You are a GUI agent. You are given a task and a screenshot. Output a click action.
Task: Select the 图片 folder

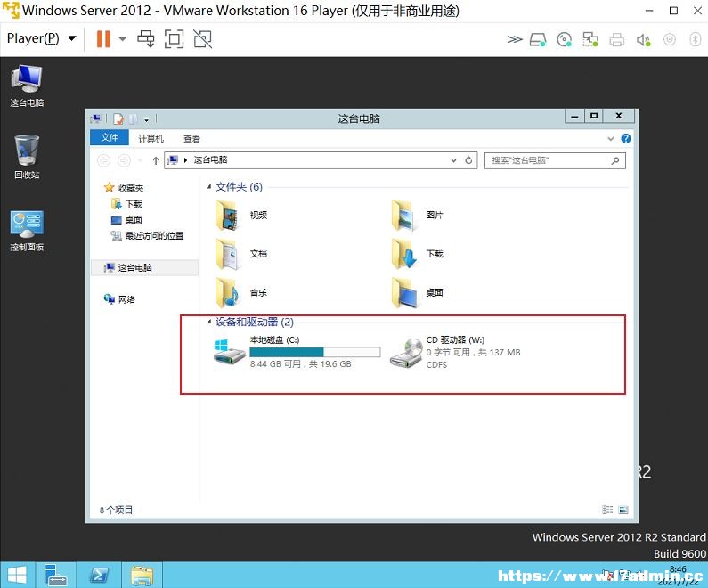tap(418, 216)
